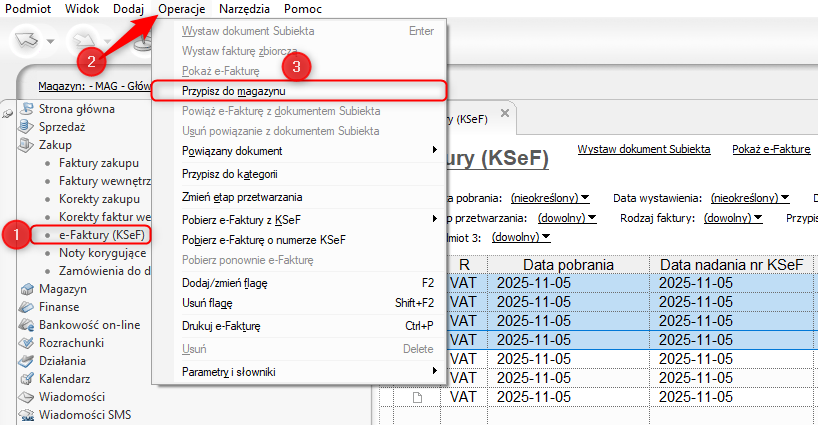Screen dimensions: 818x425
Task: Click the Pokaż e-Fakture link
Action: point(770,149)
